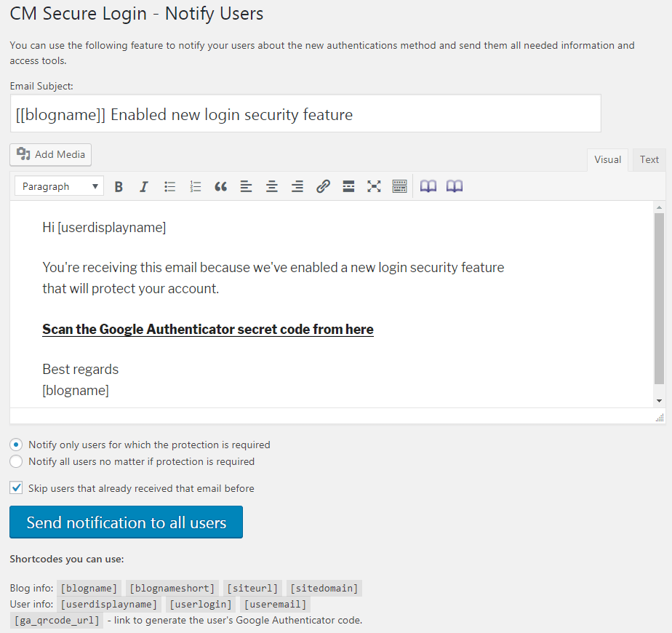This screenshot has width=672, height=633.
Task: Switch to the Visual editor tab
Action: pyautogui.click(x=607, y=160)
